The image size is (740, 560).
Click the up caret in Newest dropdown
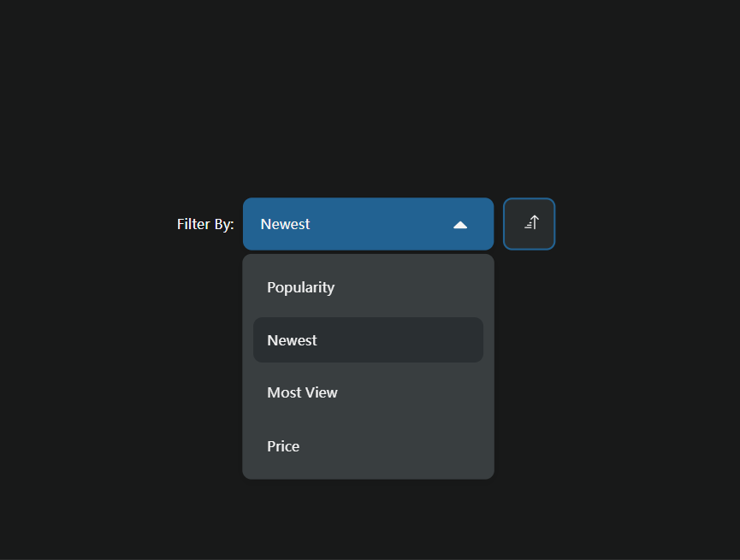[x=460, y=225]
